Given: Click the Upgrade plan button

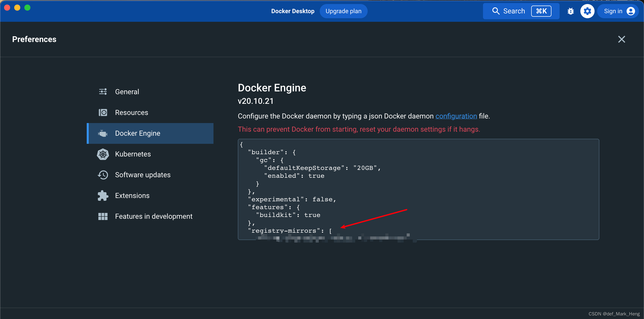Looking at the screenshot, I should click(343, 11).
